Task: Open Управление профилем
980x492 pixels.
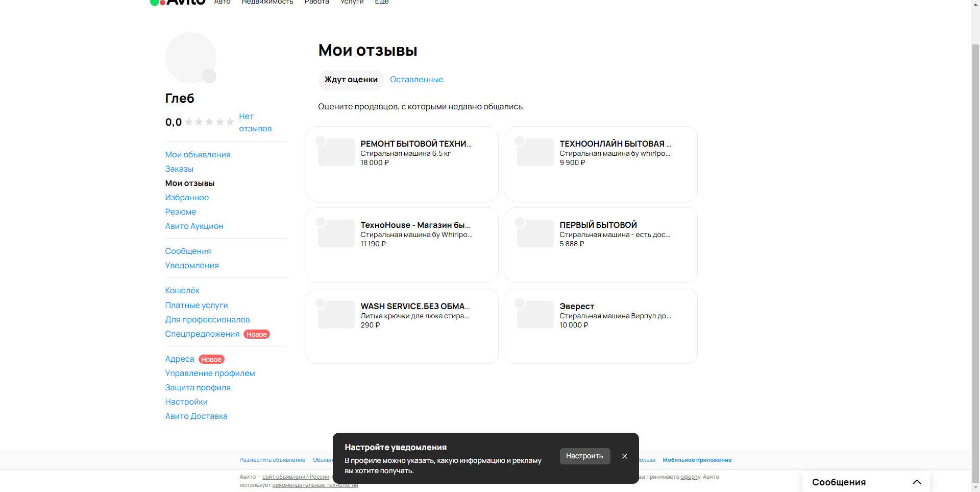Action: click(x=210, y=373)
